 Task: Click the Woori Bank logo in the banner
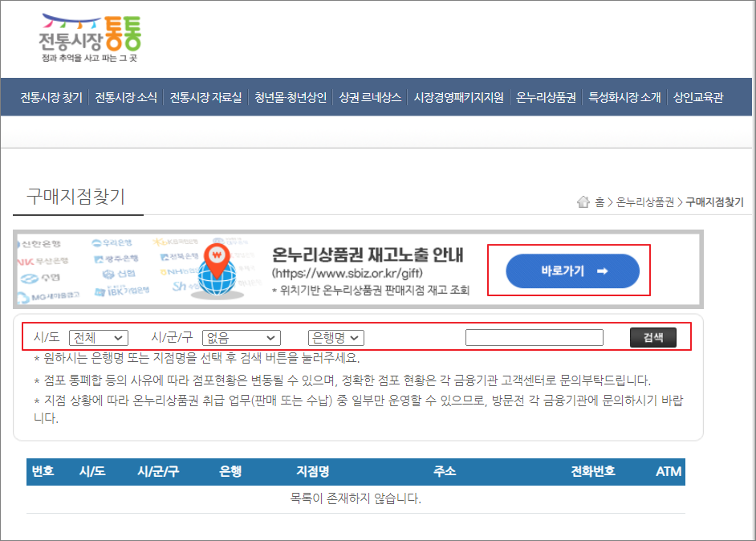[x=112, y=242]
